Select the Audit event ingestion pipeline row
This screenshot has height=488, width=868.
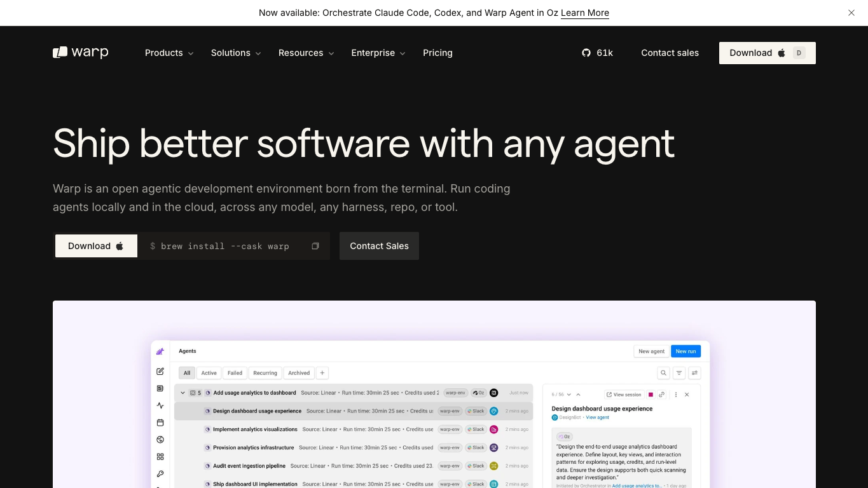354,466
